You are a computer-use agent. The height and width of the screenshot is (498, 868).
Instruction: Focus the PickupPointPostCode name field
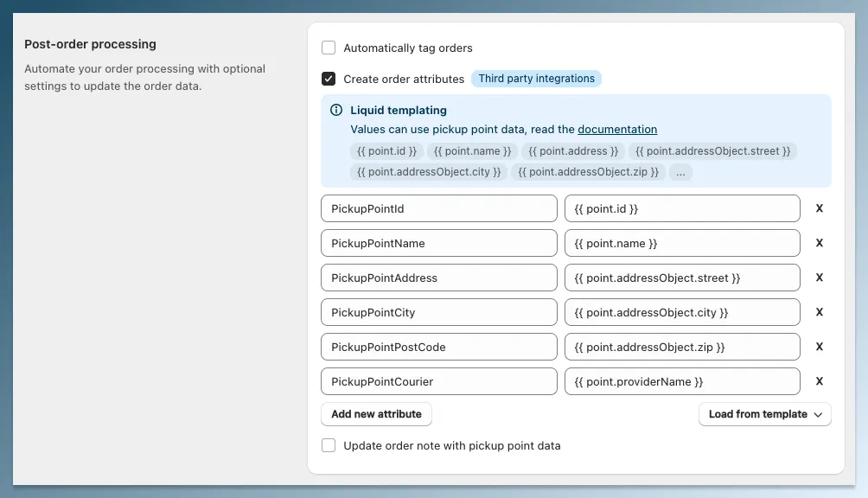coord(439,347)
